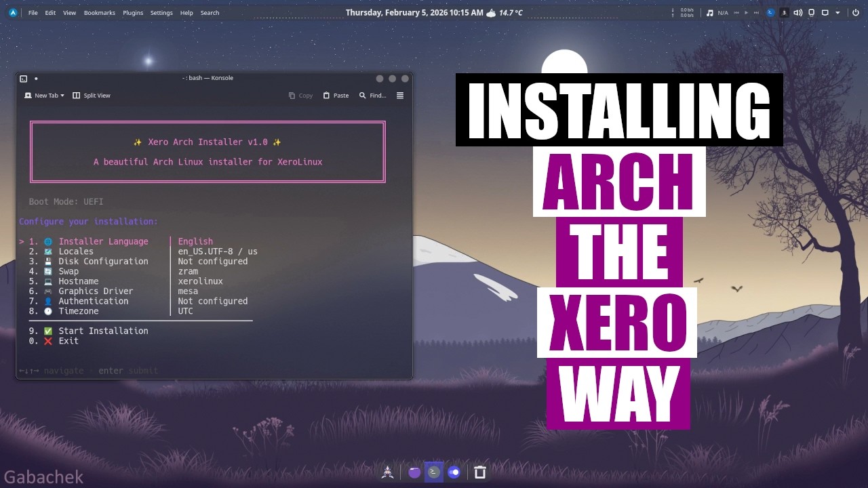Open the trash in the dock

click(x=480, y=472)
